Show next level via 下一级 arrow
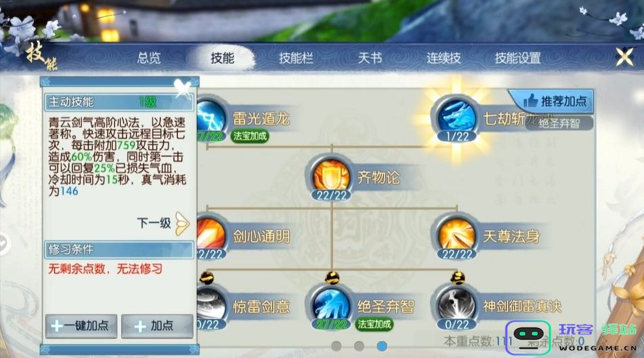 click(182, 223)
